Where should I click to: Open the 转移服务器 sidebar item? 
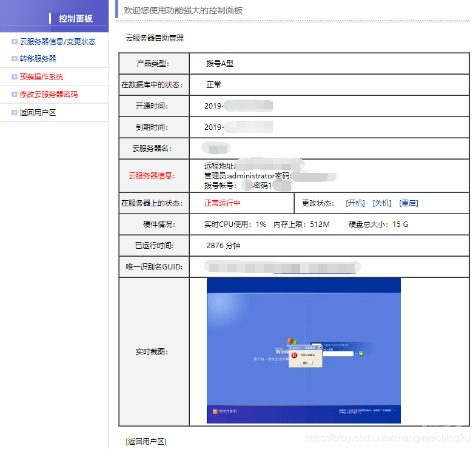[38, 58]
